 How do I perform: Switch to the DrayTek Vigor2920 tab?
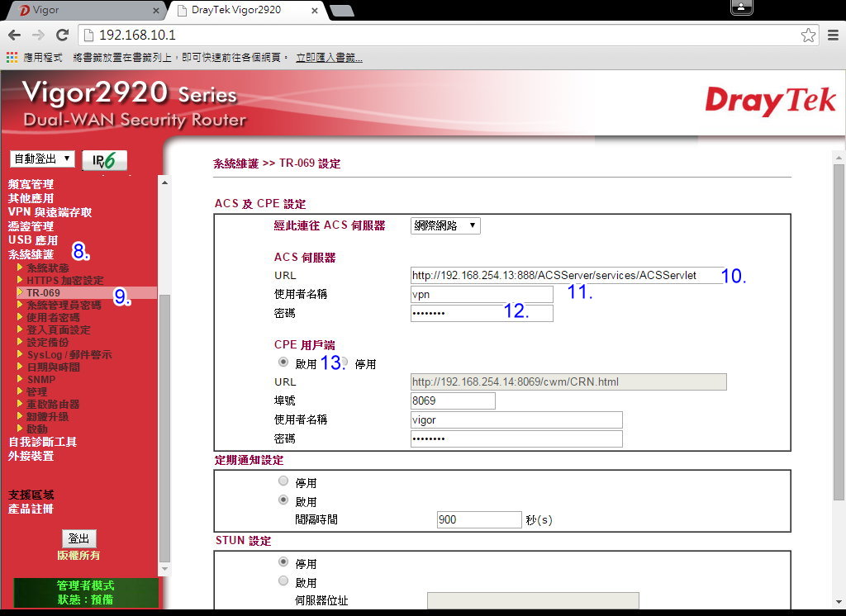245,10
